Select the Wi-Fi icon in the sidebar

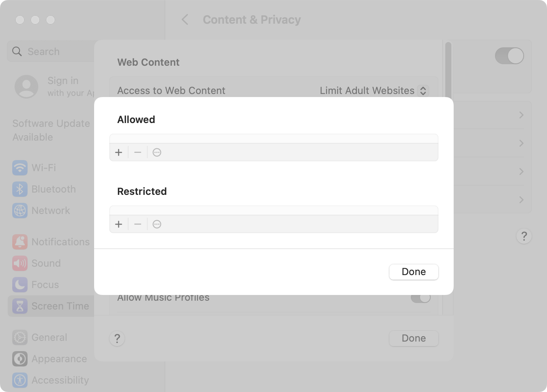[20, 168]
